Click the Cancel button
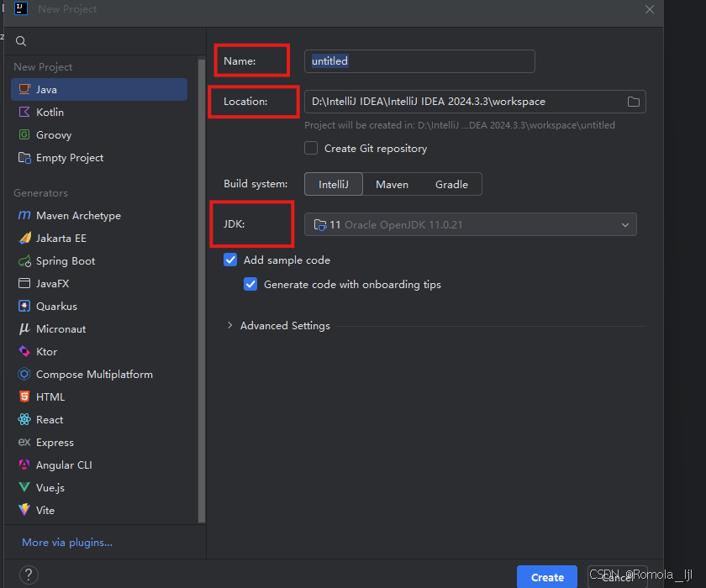Image resolution: width=706 pixels, height=588 pixels. click(x=617, y=577)
